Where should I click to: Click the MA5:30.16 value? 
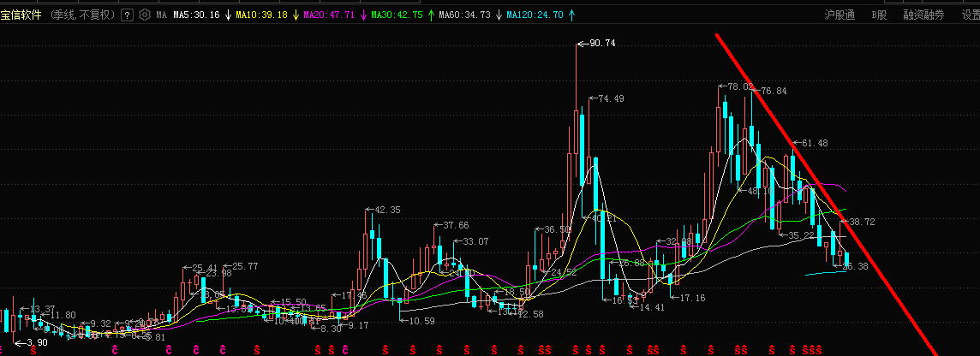click(x=196, y=15)
